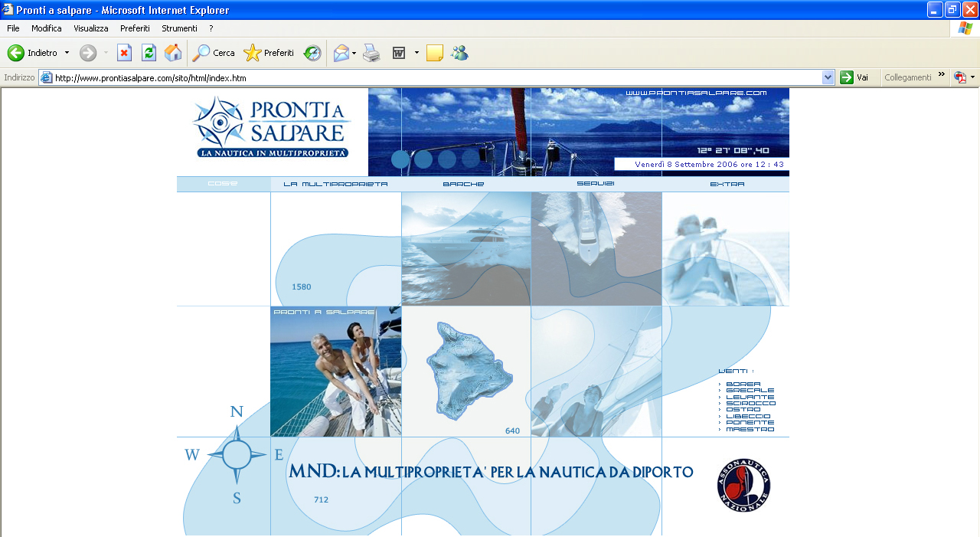The image size is (980, 537).
Task: Click the Ostro wind link
Action: click(x=743, y=410)
